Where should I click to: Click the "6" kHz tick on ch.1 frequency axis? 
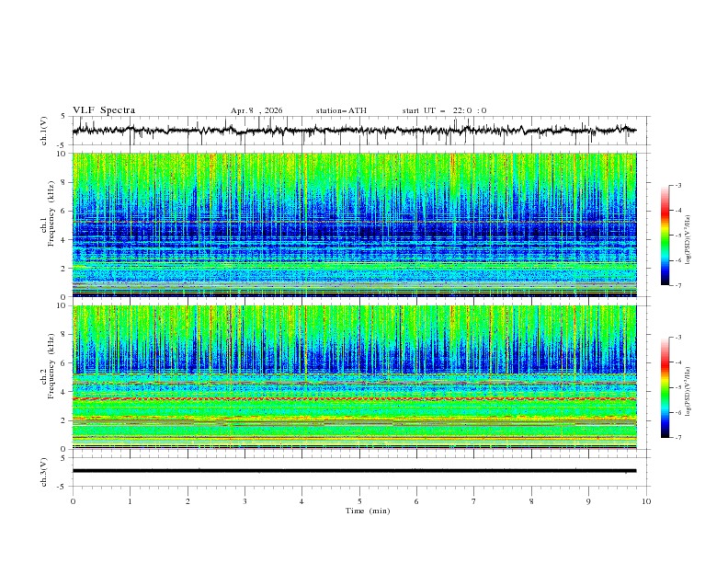pyautogui.click(x=63, y=211)
